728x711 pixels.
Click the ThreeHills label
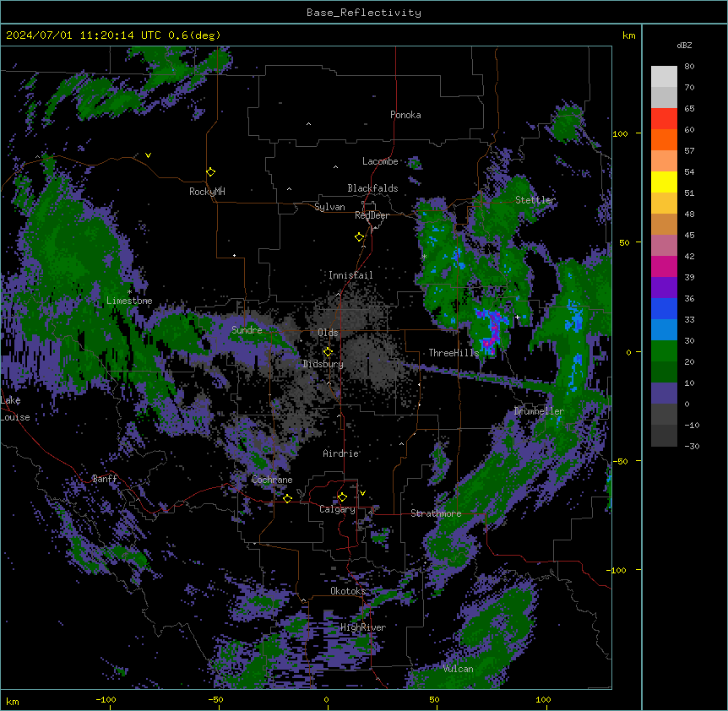454,353
